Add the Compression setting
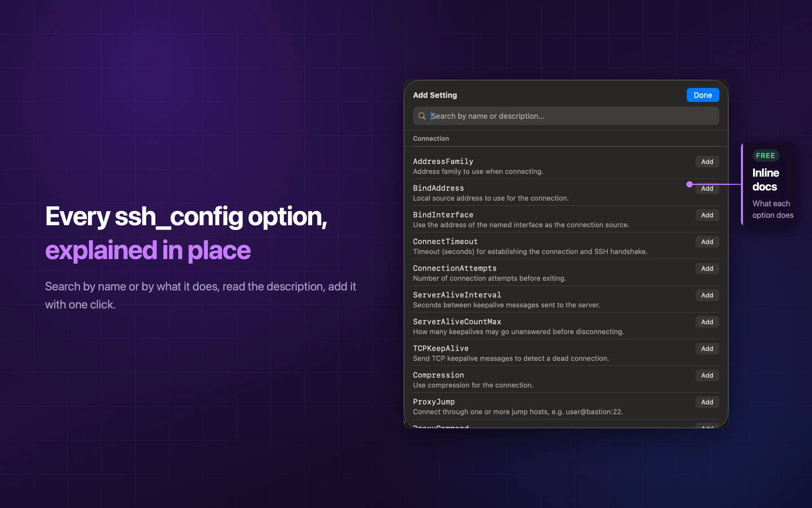812x508 pixels. click(x=707, y=375)
